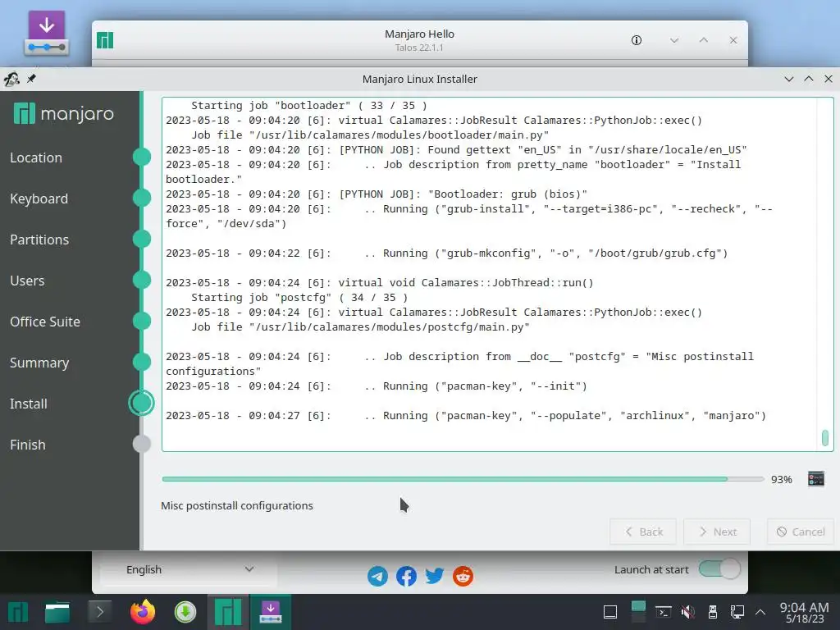Open the Reddit link icon
840x630 pixels.
click(x=463, y=577)
